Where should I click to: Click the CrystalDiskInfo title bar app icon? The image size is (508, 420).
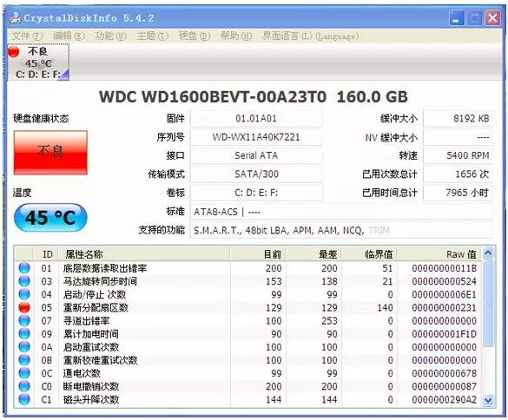pyautogui.click(x=15, y=17)
